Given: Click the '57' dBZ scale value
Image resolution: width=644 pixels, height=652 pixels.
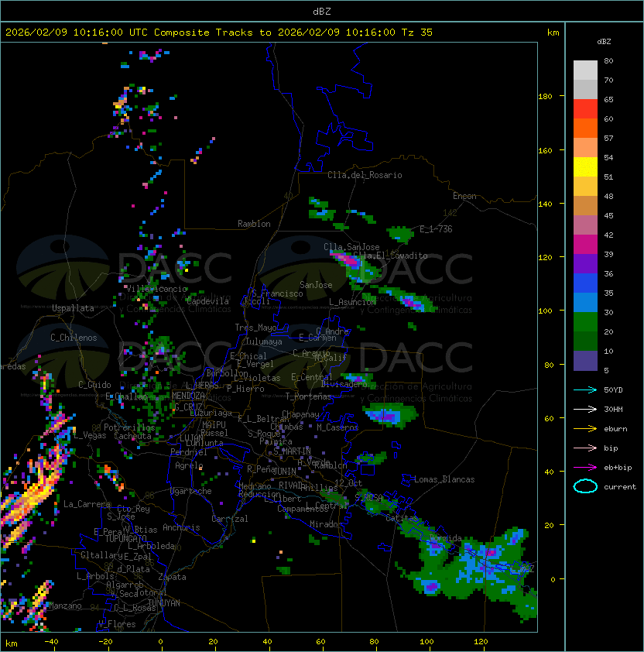Looking at the screenshot, I should [608, 138].
